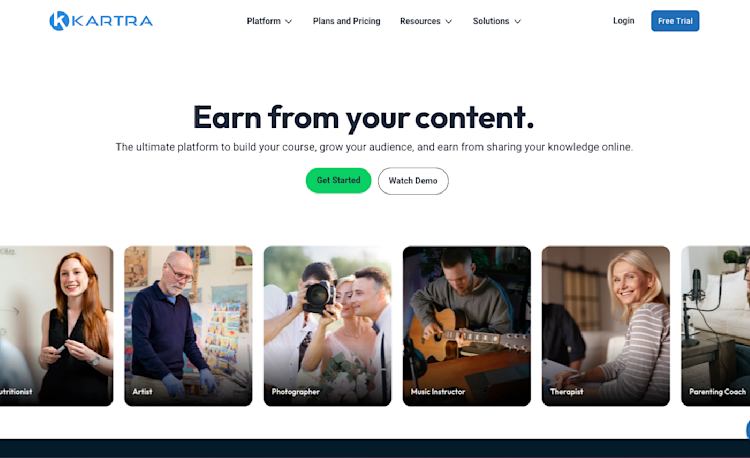750x458 pixels.
Task: Expand the Platform dropdown chevron
Action: [288, 22]
